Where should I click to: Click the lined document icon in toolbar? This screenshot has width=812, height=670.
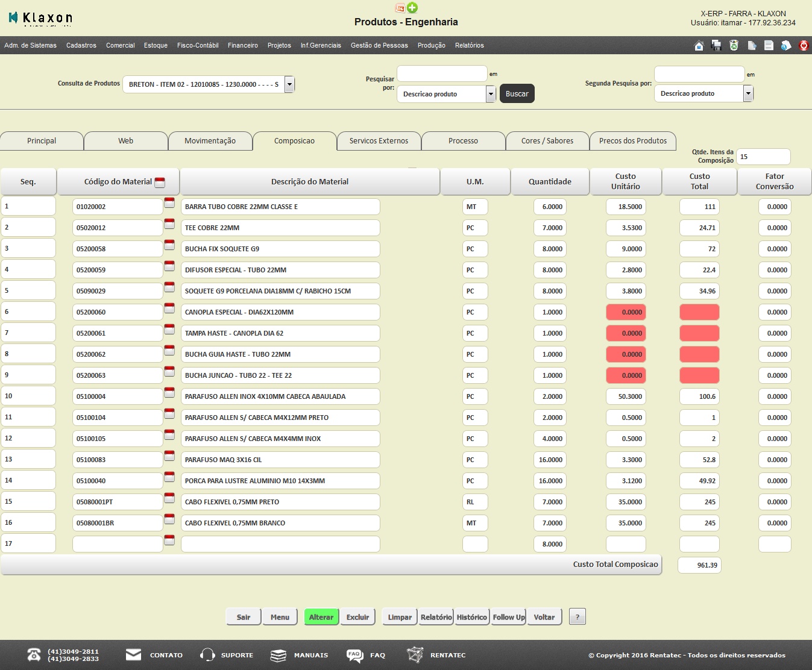click(x=769, y=45)
